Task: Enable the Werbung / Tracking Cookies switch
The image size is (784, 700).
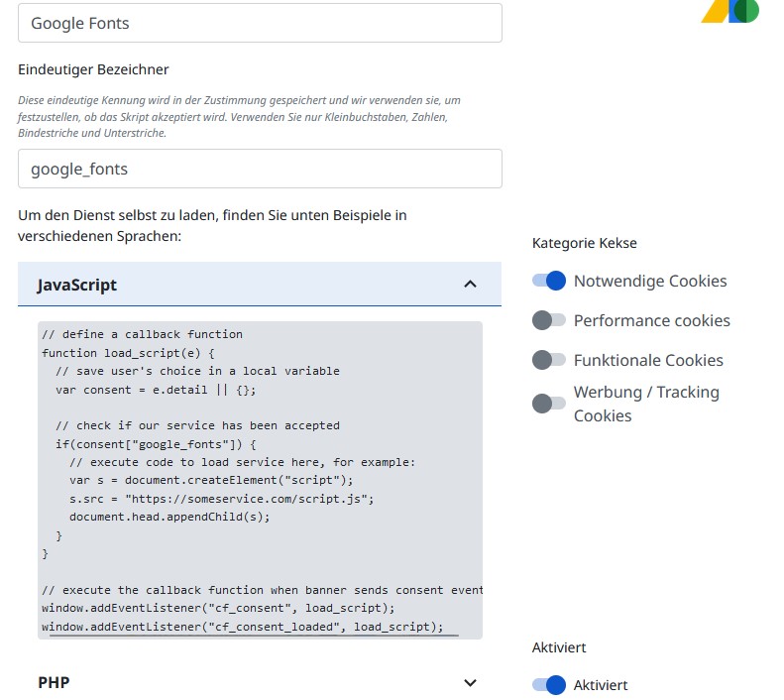Action: (x=548, y=403)
